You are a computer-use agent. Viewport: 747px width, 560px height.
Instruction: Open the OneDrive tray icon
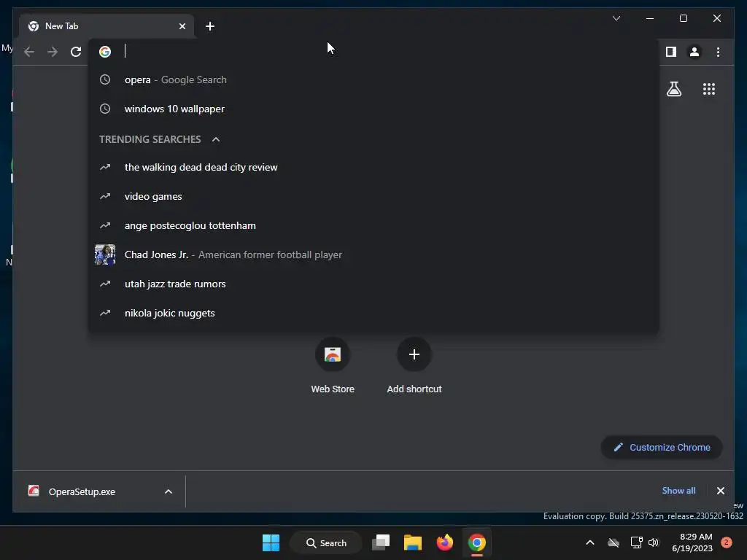(614, 542)
